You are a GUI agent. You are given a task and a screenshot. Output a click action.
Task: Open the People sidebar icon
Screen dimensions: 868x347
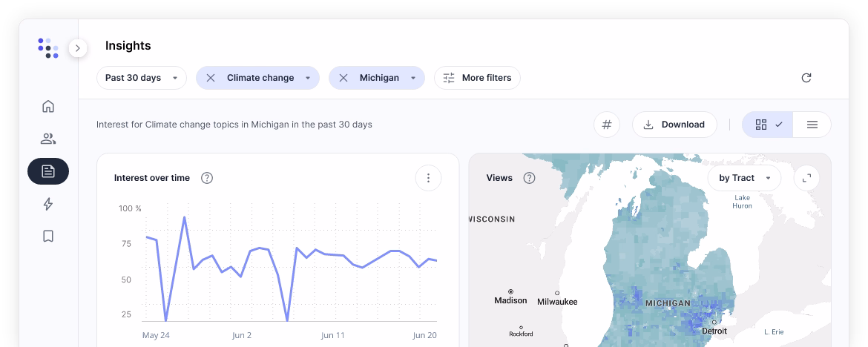click(x=48, y=139)
